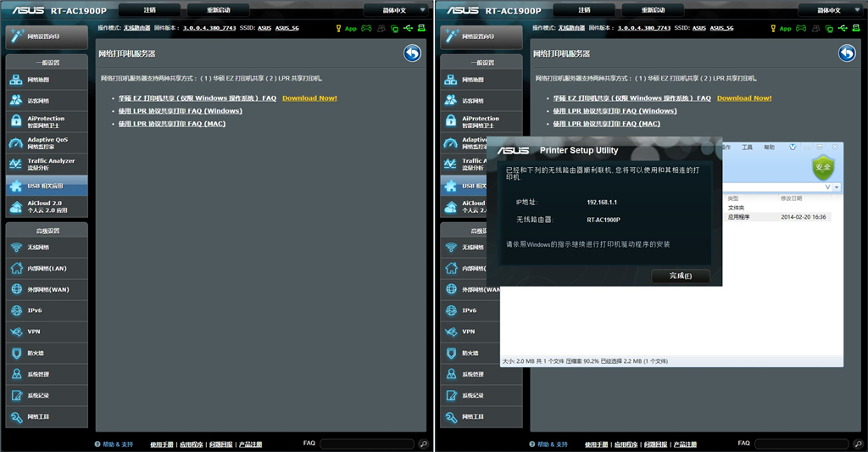Open 简体中文 language dropdown in left screenshot
Image resolution: width=868 pixels, height=452 pixels.
(396, 10)
